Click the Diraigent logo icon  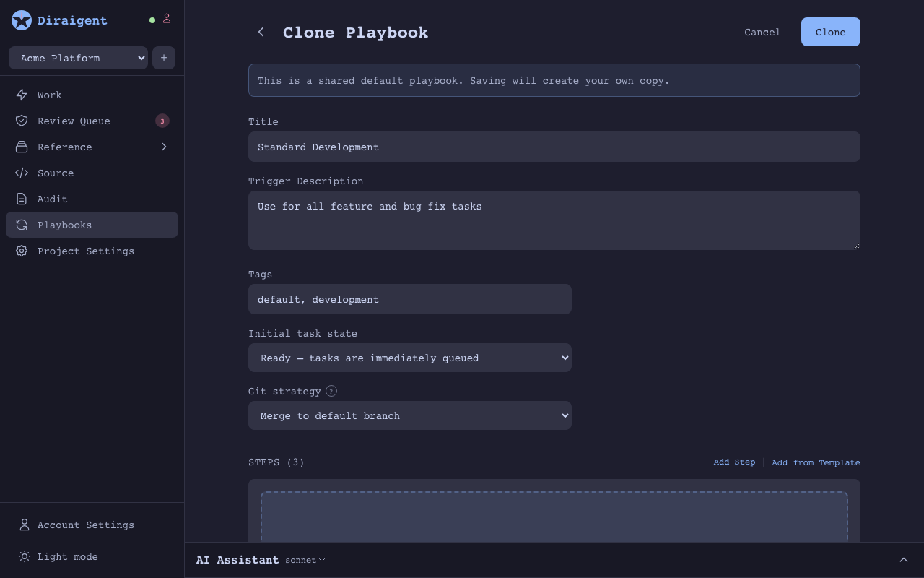pos(22,20)
